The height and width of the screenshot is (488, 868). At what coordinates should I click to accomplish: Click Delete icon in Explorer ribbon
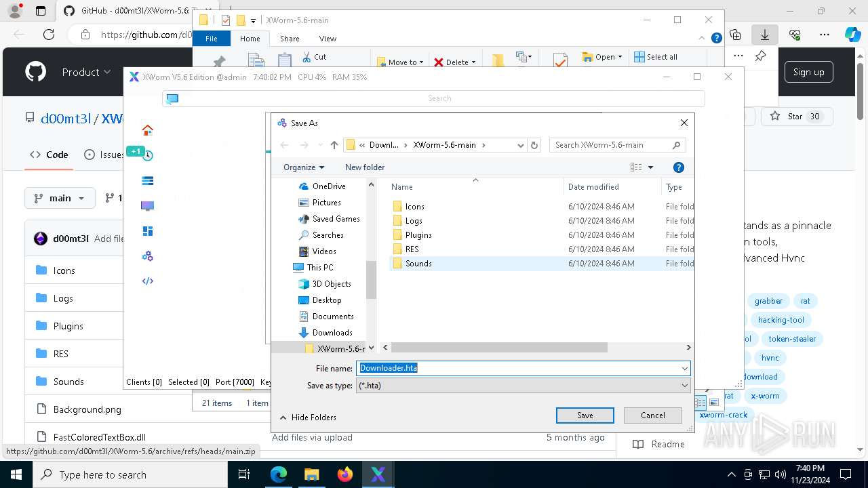point(439,62)
